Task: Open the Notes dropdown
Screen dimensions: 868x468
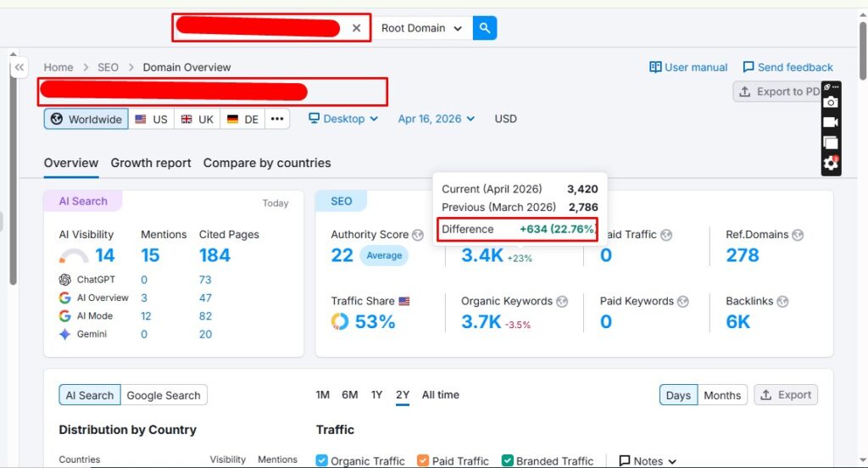Action: pos(648,461)
